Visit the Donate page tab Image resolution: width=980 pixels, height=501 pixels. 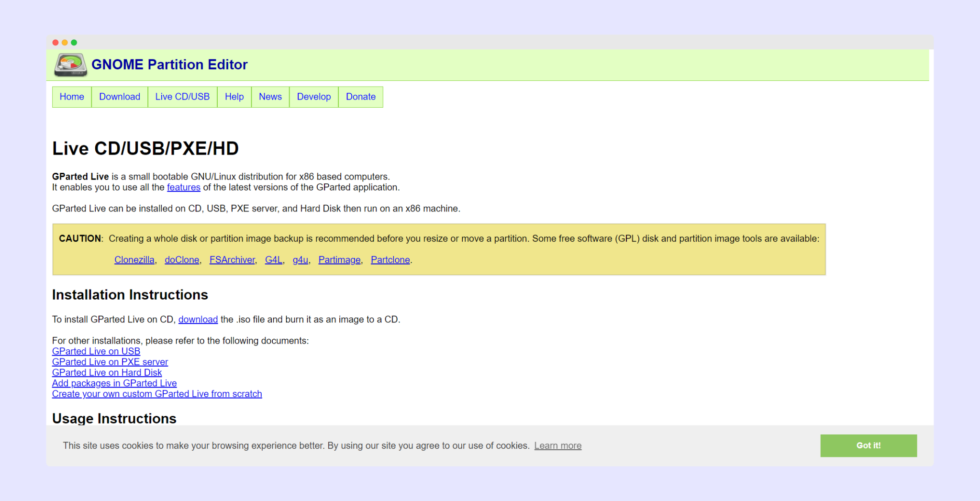361,97
